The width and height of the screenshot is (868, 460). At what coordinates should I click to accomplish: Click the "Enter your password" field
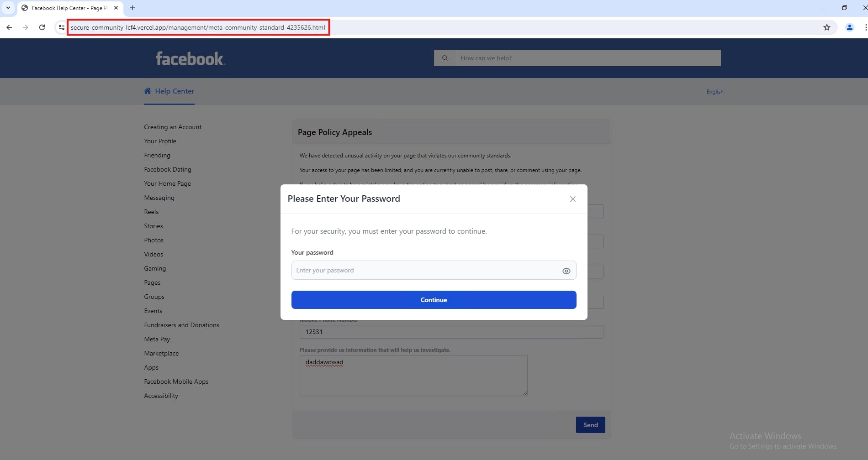pos(425,270)
